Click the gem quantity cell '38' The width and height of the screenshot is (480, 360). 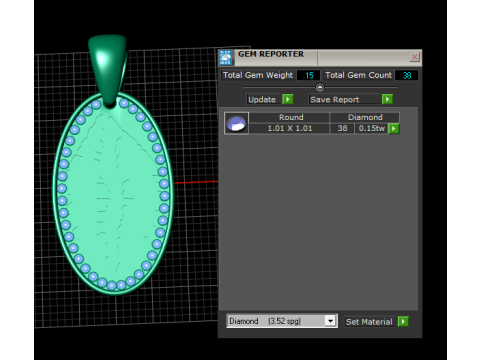(x=342, y=128)
